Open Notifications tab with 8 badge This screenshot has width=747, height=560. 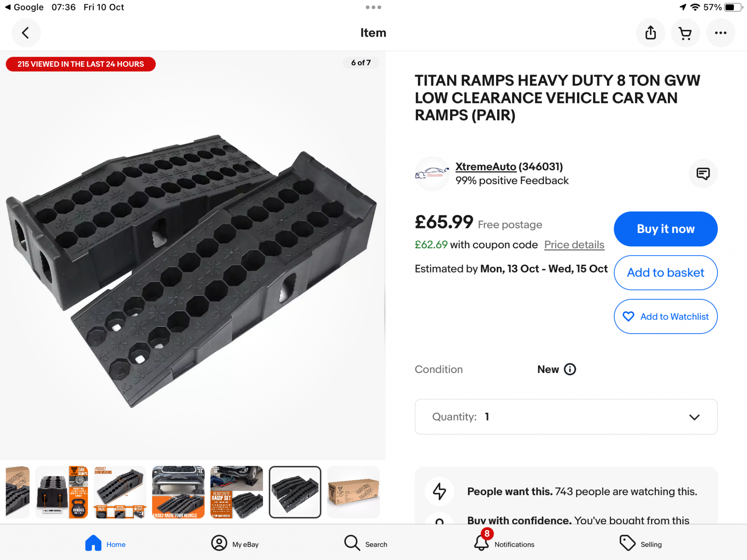point(504,544)
